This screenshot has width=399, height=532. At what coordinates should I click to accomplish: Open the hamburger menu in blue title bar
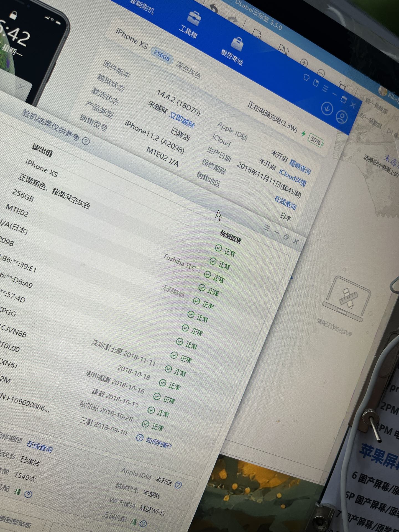point(325,88)
